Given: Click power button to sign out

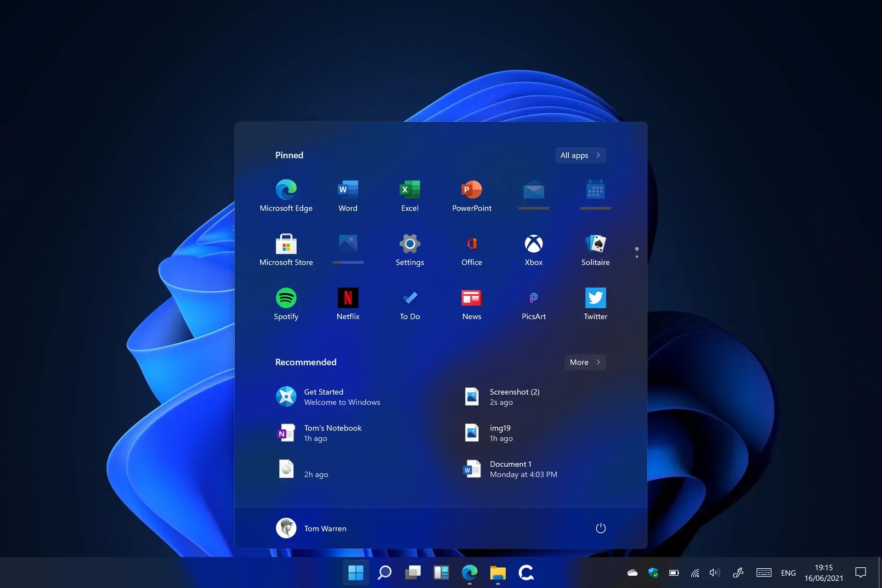Looking at the screenshot, I should click(599, 528).
